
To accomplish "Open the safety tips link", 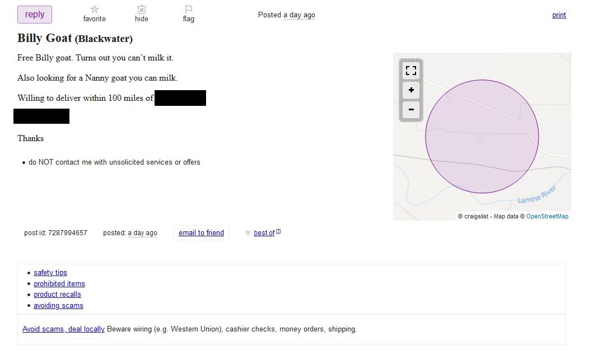I will point(50,273).
